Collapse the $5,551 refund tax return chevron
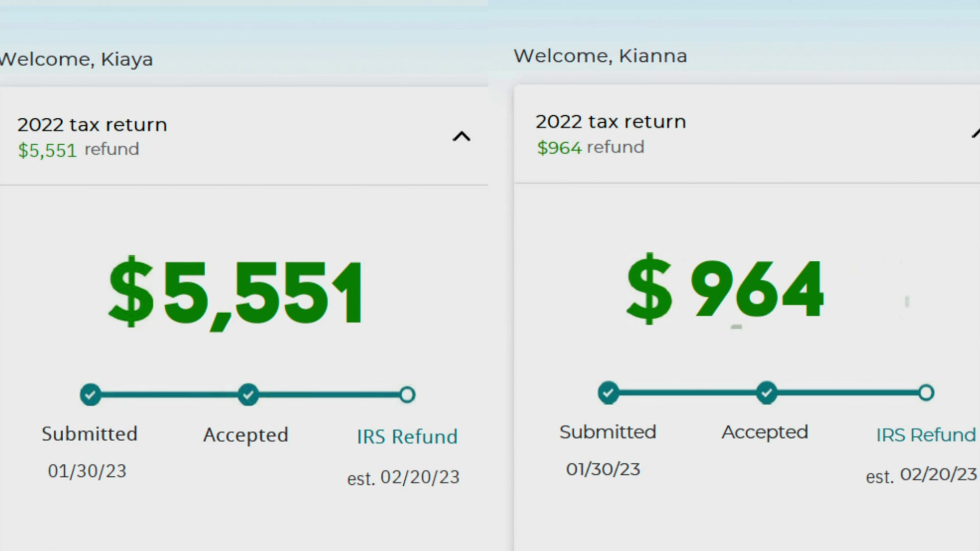The image size is (980, 551). pyautogui.click(x=461, y=137)
